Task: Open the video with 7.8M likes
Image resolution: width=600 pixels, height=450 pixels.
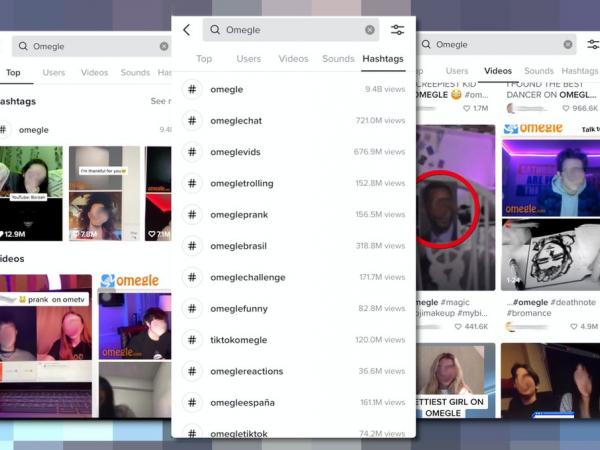Action: click(x=104, y=194)
